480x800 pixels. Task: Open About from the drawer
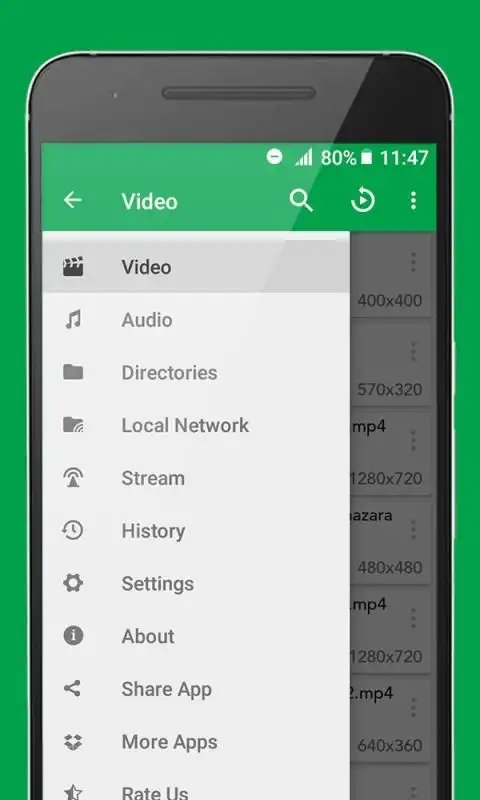(196, 636)
